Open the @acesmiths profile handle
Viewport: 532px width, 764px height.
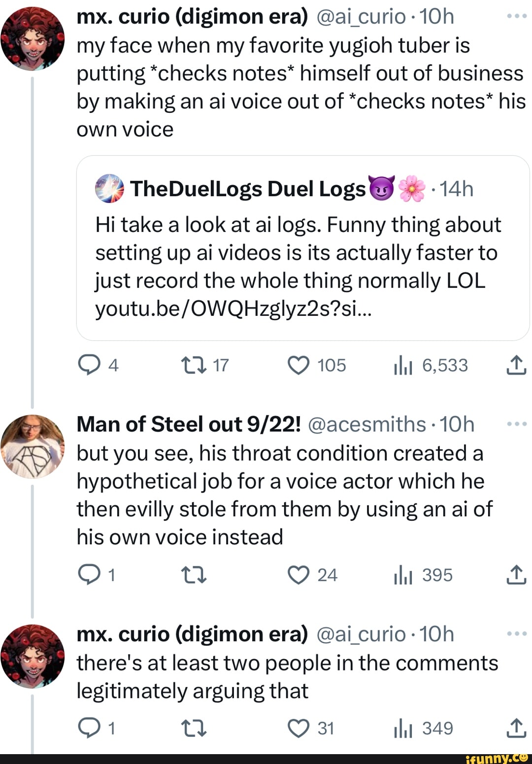pos(366,424)
